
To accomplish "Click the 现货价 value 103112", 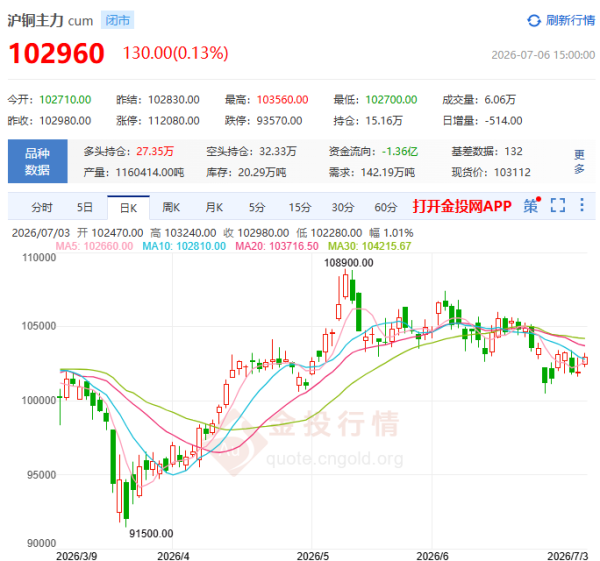I will [x=512, y=173].
